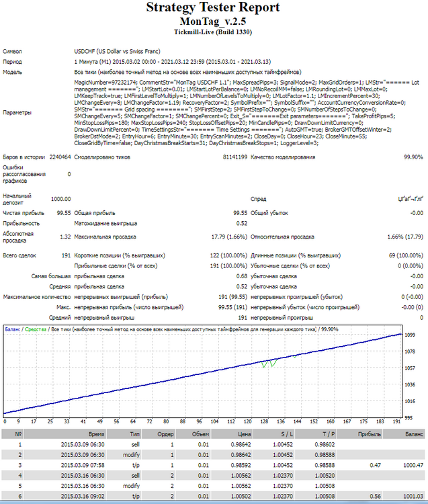Click "Tickmill-Live (Build 1330)" subtitle
Viewport: 428px width, 504px height.
pos(213,32)
